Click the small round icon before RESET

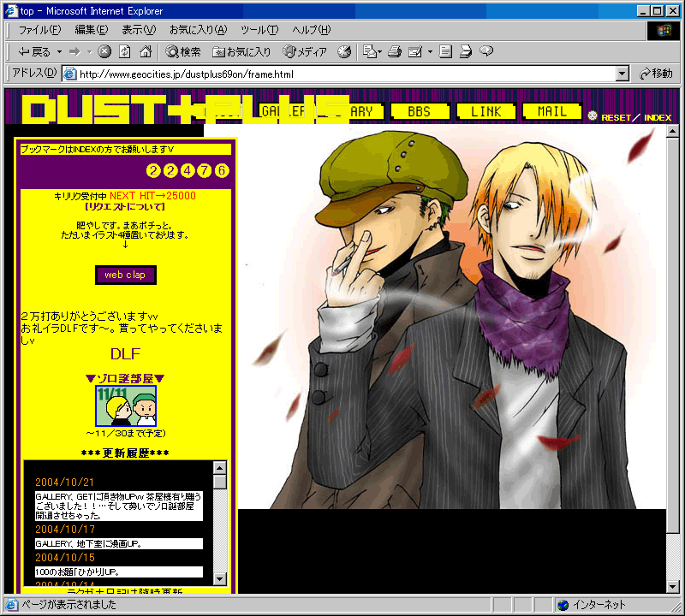pyautogui.click(x=593, y=115)
